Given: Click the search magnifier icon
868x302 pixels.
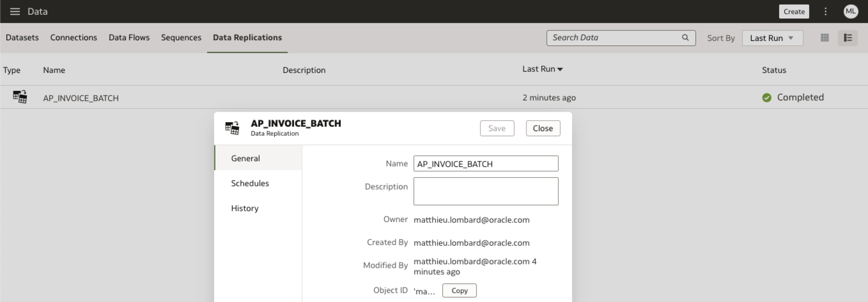Looking at the screenshot, I should (x=685, y=37).
